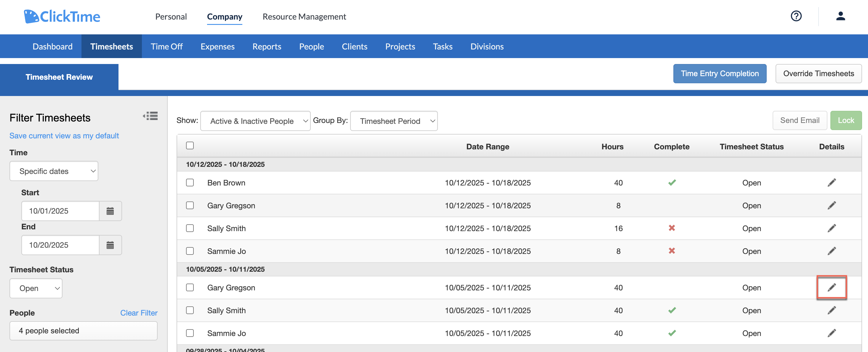Viewport: 868px width, 352px height.
Task: Edit Gary Gregson 10/12 timesheet pencil
Action: click(832, 205)
